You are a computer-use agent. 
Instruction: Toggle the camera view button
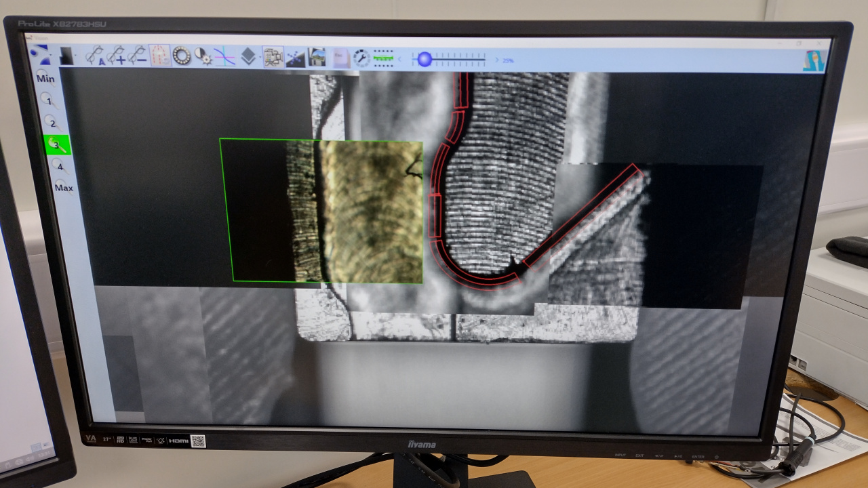[x=273, y=57]
